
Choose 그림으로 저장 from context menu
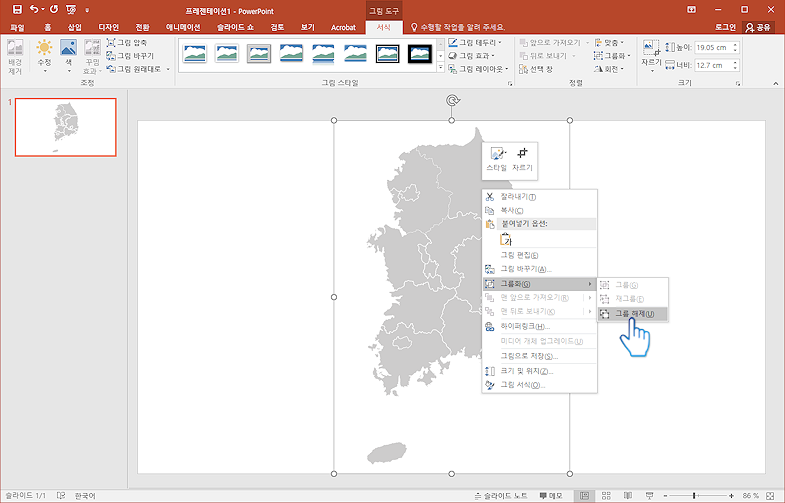540,356
